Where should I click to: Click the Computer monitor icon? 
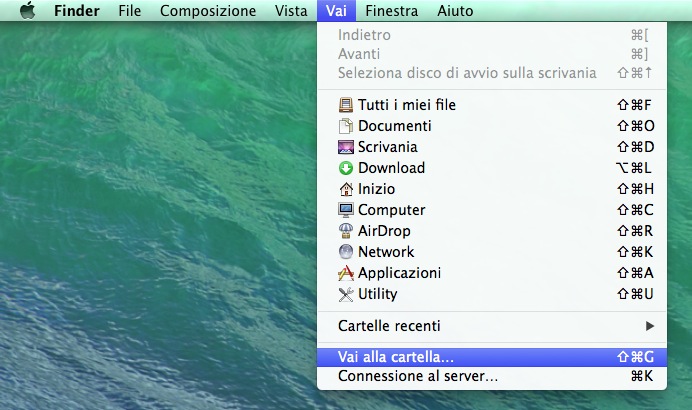346,210
